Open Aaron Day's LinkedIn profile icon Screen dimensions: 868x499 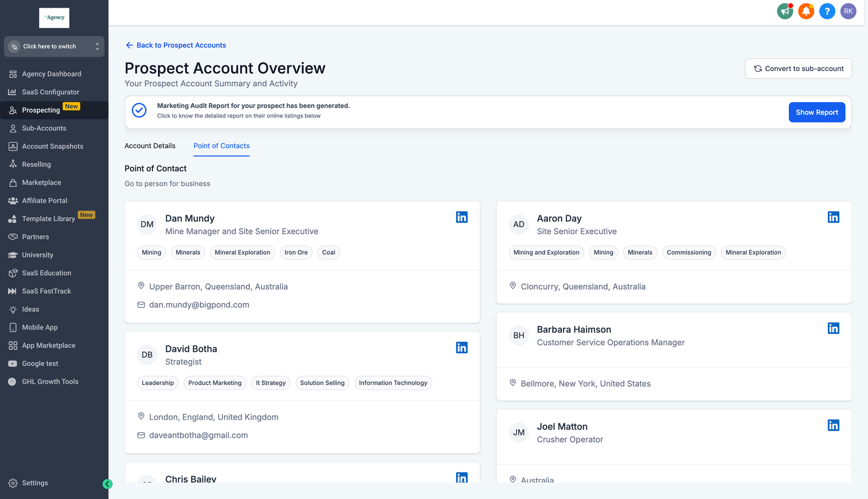[x=833, y=217]
